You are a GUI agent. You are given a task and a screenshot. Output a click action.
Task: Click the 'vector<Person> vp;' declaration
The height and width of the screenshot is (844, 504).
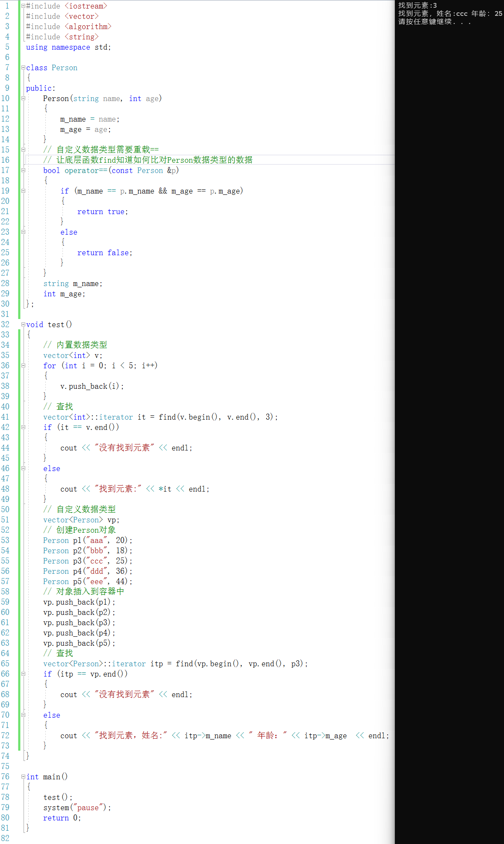click(x=81, y=520)
